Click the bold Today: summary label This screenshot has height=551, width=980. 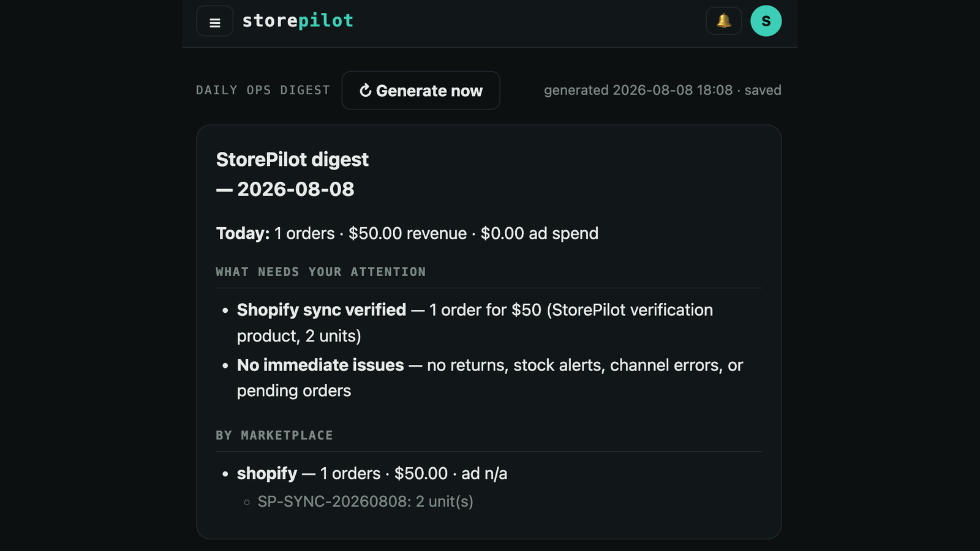243,233
